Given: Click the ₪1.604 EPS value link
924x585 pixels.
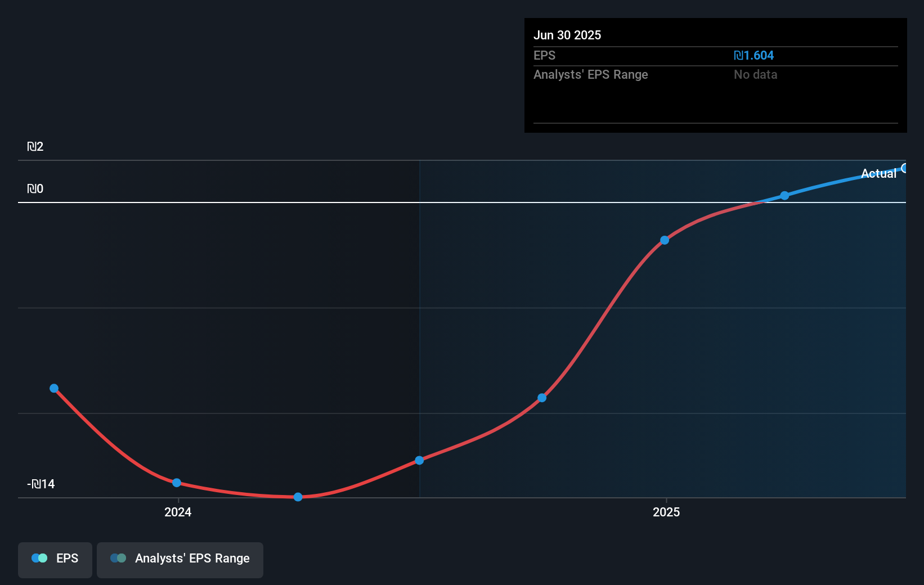Looking at the screenshot, I should coord(755,56).
